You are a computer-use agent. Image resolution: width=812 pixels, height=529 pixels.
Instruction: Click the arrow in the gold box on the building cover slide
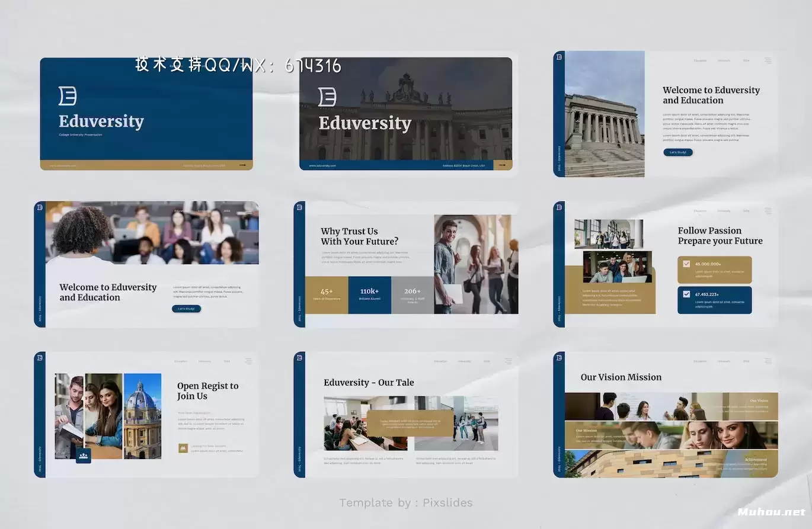(x=503, y=165)
